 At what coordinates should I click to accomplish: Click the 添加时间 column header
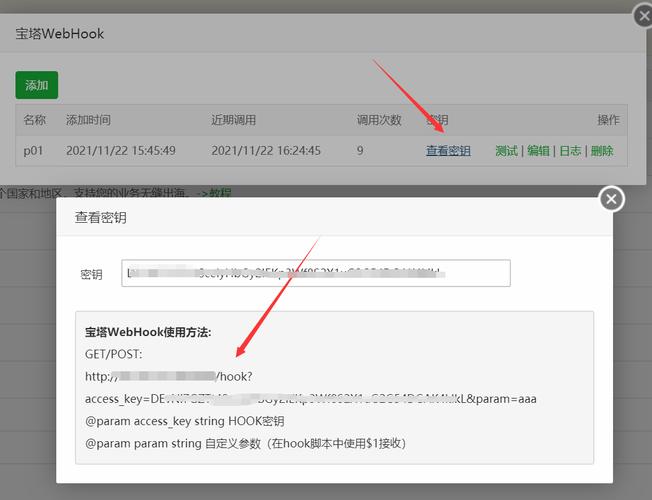click(88, 120)
